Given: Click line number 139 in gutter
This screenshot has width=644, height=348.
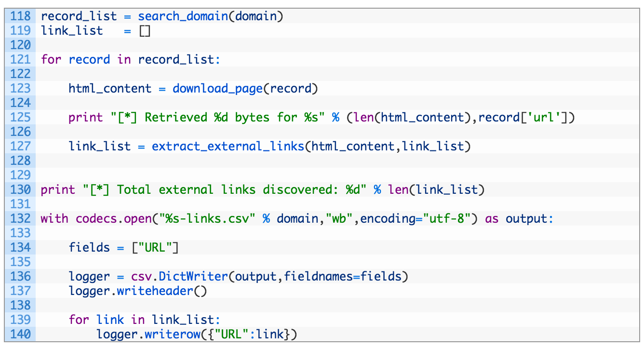Looking at the screenshot, I should coord(20,320).
